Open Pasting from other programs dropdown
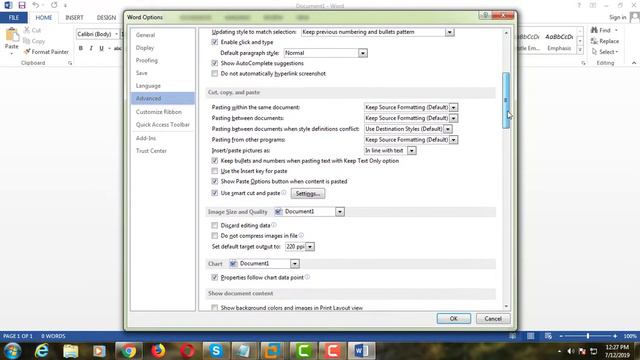The image size is (640, 360). [x=453, y=140]
